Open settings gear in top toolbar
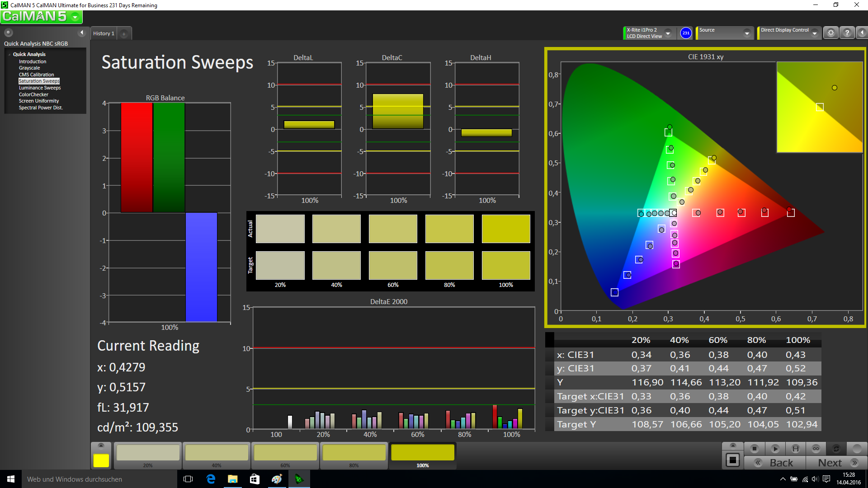 click(x=830, y=33)
